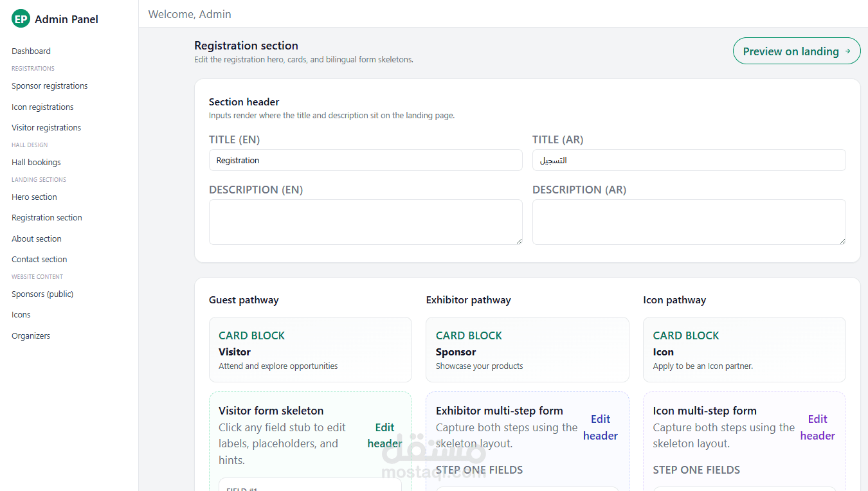868x491 pixels.
Task: Edit header of Exhibitor multi-step form
Action: click(601, 427)
